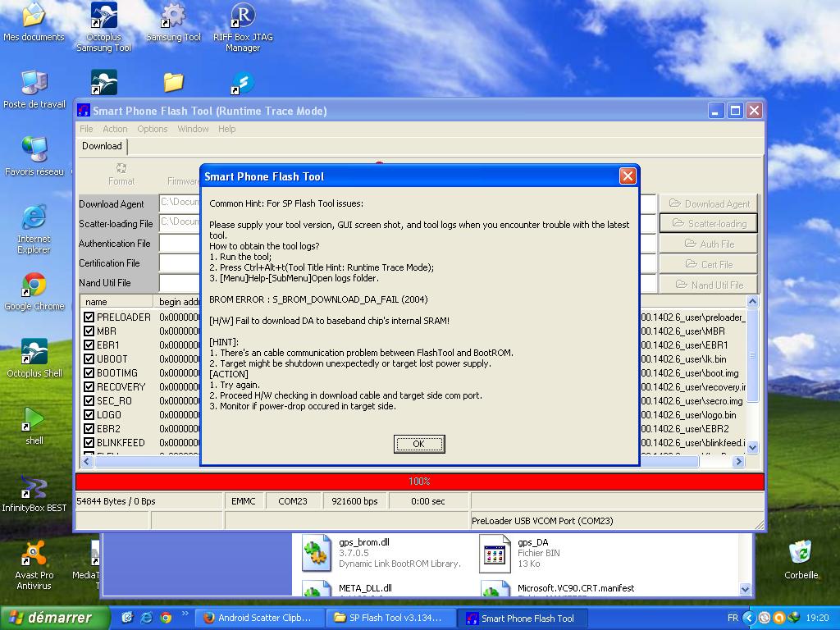Open InfinityBox BEST shortcut
840x630 pixels.
click(34, 493)
